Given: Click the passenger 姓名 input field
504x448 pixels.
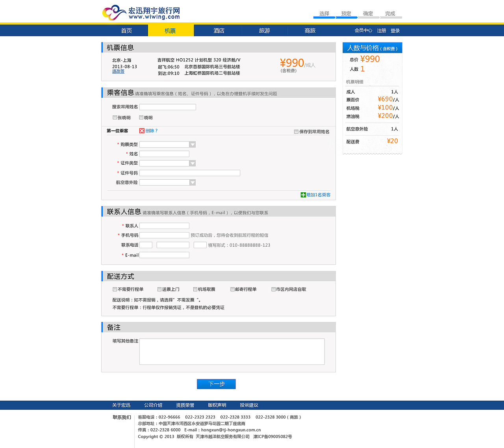Looking at the screenshot, I should [x=164, y=154].
